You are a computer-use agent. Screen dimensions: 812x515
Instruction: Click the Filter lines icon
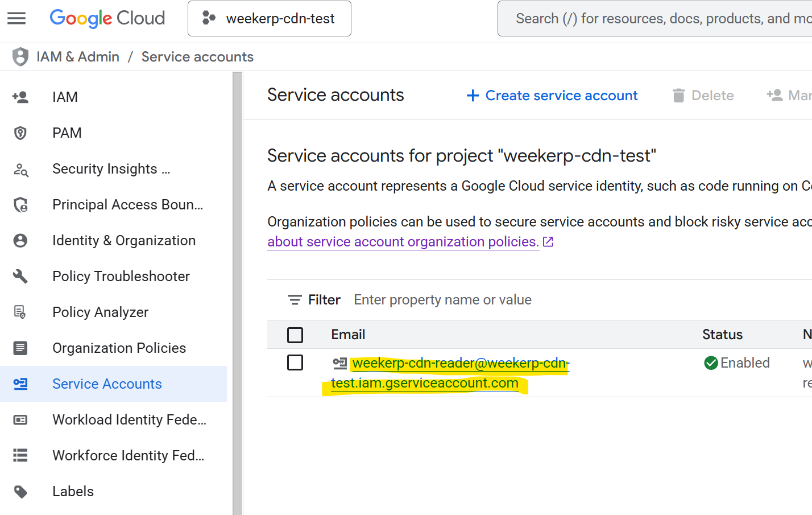[x=295, y=300]
